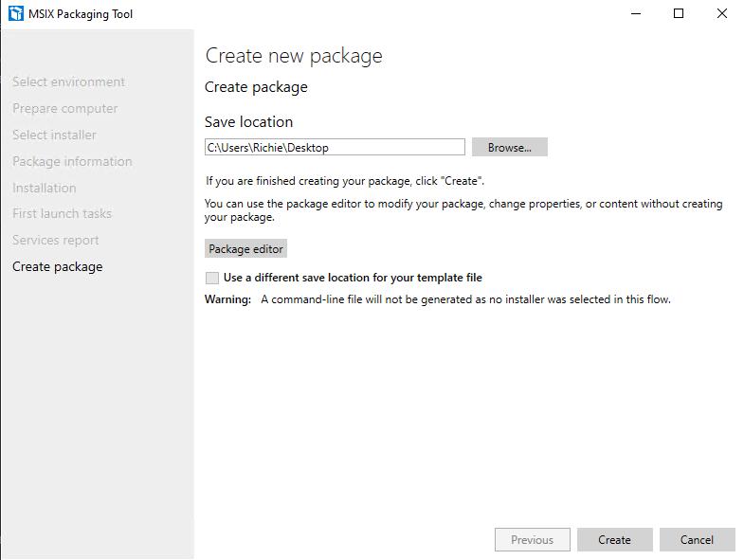Viewport: 744px width, 560px height.
Task: Open the Prepare computer step
Action: 65,108
